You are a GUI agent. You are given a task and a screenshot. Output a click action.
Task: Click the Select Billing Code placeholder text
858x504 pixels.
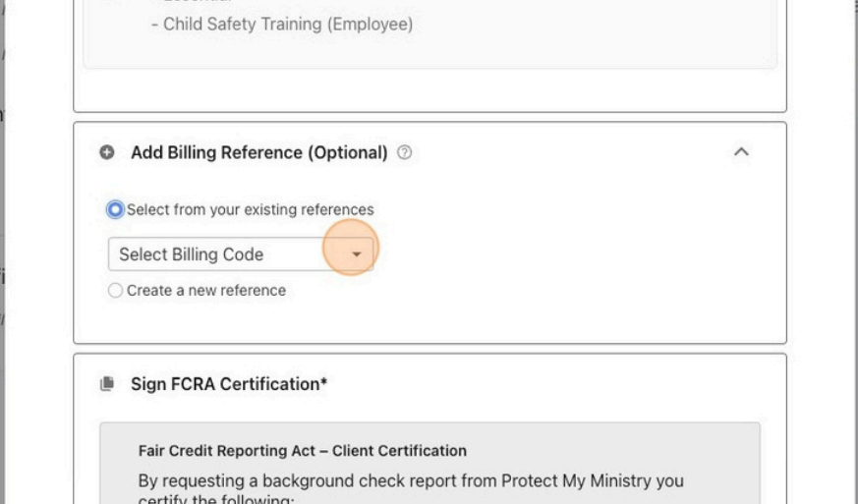(191, 254)
